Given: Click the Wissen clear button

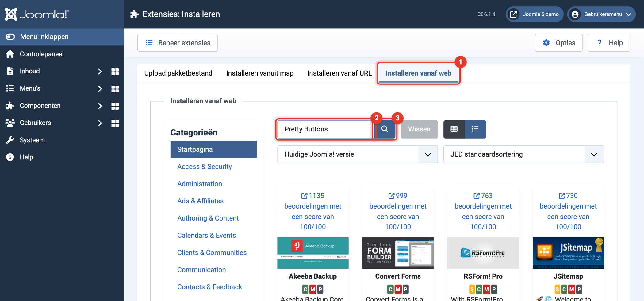Looking at the screenshot, I should 419,129.
